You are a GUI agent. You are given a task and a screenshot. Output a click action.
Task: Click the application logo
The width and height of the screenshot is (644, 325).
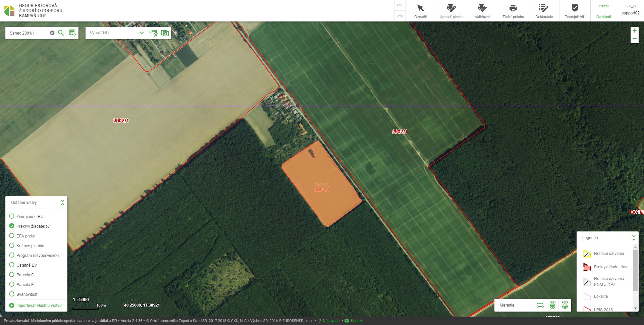tap(9, 11)
